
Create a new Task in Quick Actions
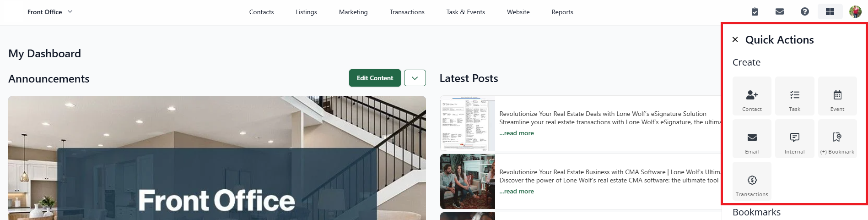794,96
